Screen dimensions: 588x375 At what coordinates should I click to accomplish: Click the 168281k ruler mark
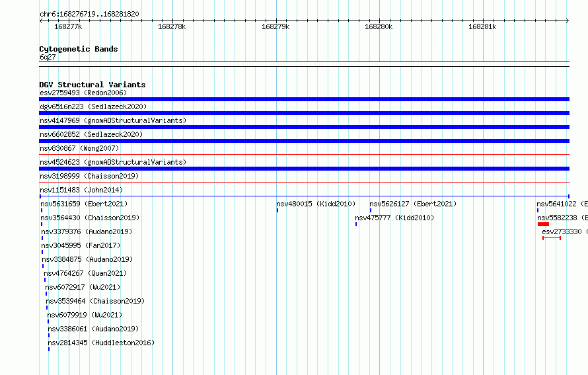482,26
